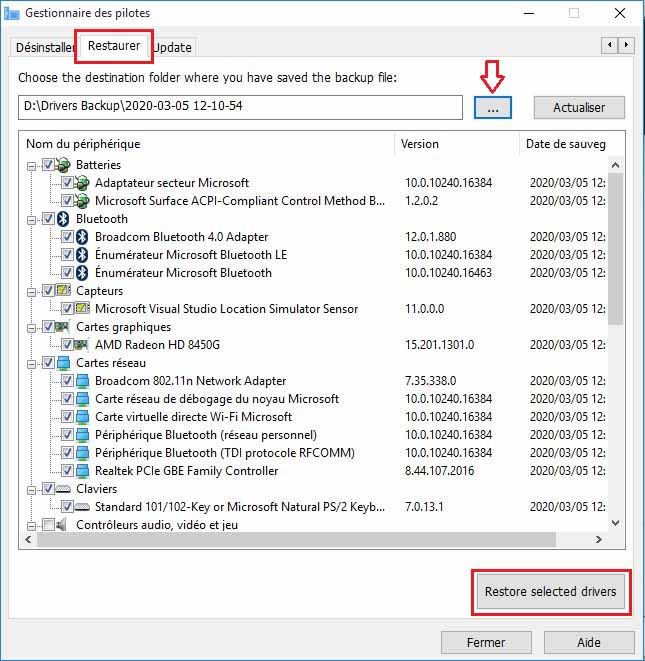The width and height of the screenshot is (645, 661).
Task: Click the Realtek PCIe GBE Controller icon
Action: [82, 471]
